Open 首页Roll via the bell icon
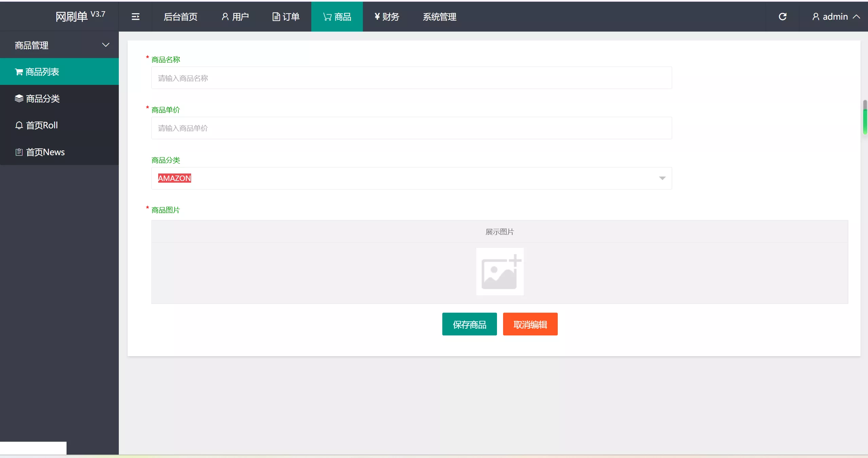This screenshot has height=458, width=868. point(19,125)
